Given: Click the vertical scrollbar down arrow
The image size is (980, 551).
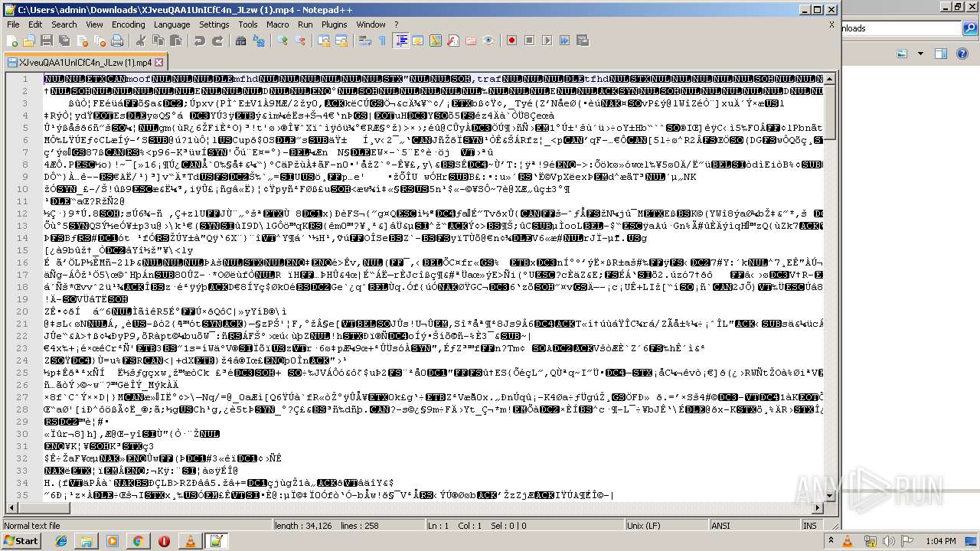Looking at the screenshot, I should pyautogui.click(x=829, y=497).
